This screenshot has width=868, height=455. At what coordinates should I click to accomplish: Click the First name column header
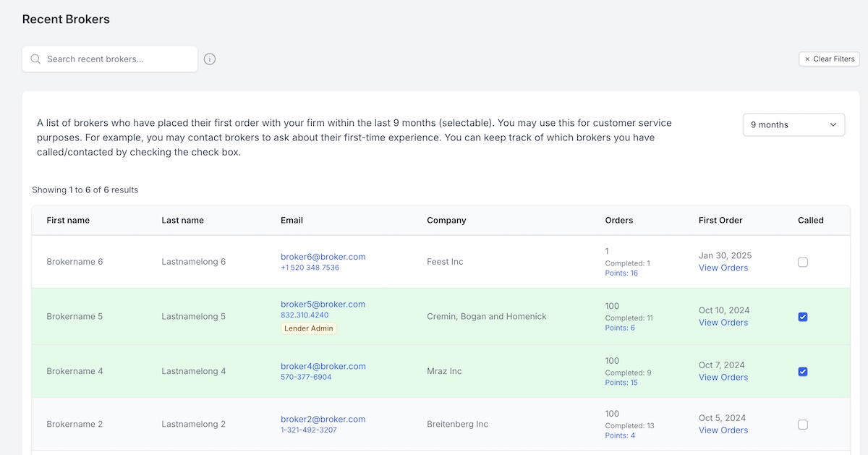68,220
